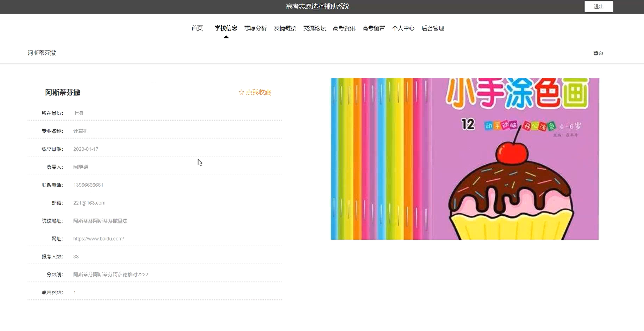The height and width of the screenshot is (331, 644).
Task: Click the bold school name heading 阿斯蒂芬撒
Action: pyautogui.click(x=62, y=93)
